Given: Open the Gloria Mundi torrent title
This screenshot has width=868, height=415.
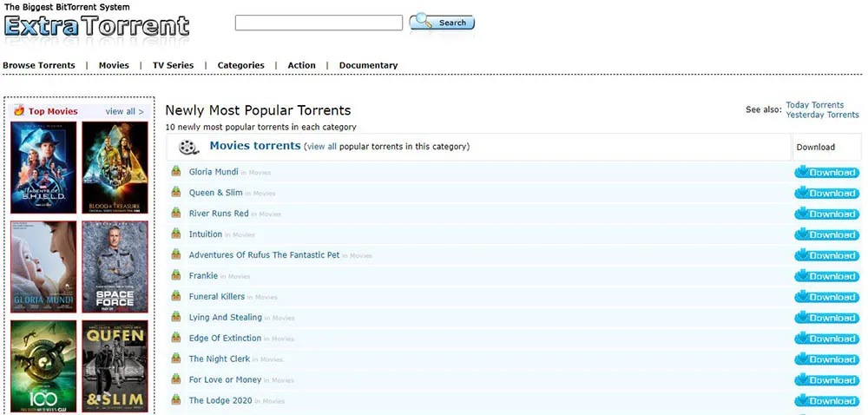Looking at the screenshot, I should (214, 172).
